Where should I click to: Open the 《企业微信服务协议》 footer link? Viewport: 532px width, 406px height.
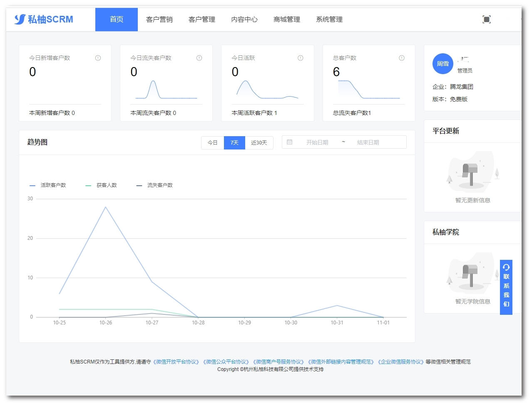401,362
